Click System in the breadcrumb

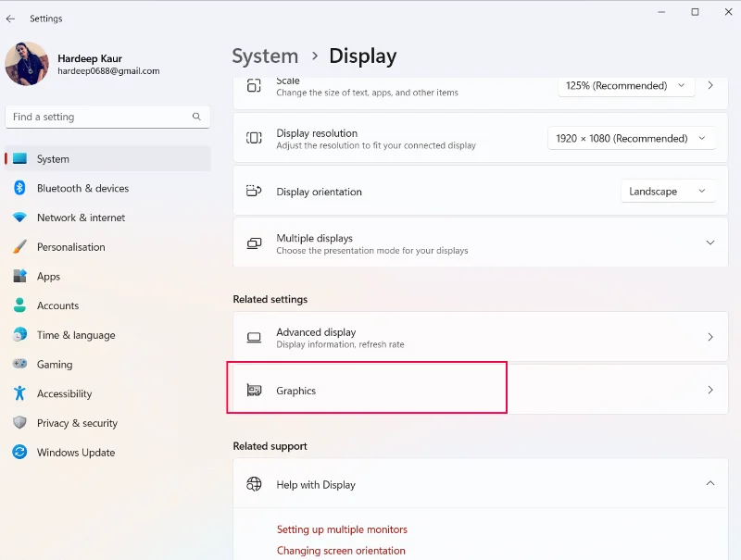(x=265, y=56)
